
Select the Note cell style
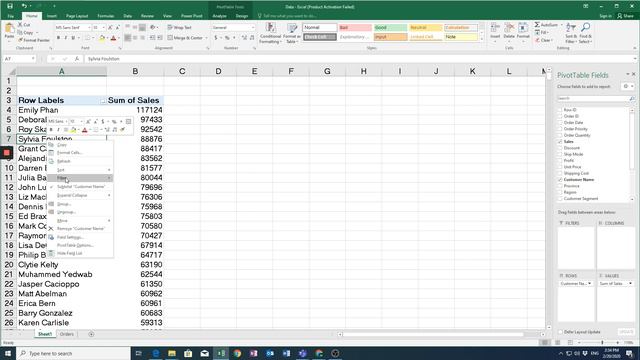(461, 37)
